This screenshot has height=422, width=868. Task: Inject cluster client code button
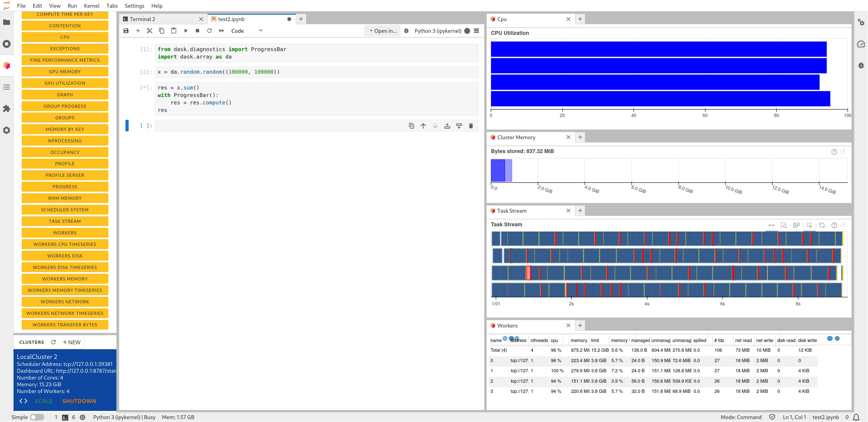23,401
